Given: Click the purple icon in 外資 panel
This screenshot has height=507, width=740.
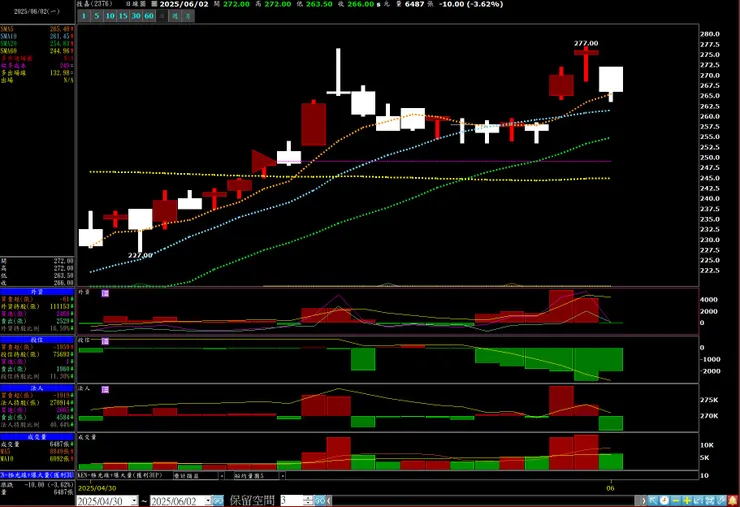Looking at the screenshot, I should pyautogui.click(x=105, y=293).
